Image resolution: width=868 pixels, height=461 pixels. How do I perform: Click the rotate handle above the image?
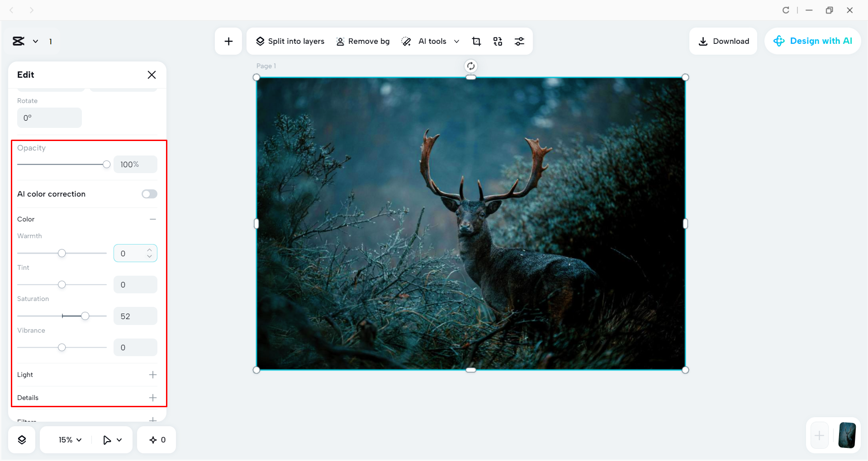[470, 66]
